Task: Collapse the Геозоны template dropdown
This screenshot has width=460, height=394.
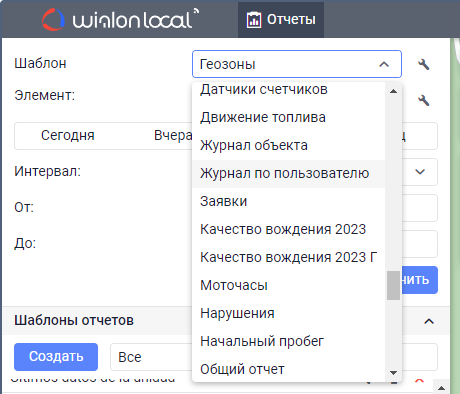Action: (384, 64)
